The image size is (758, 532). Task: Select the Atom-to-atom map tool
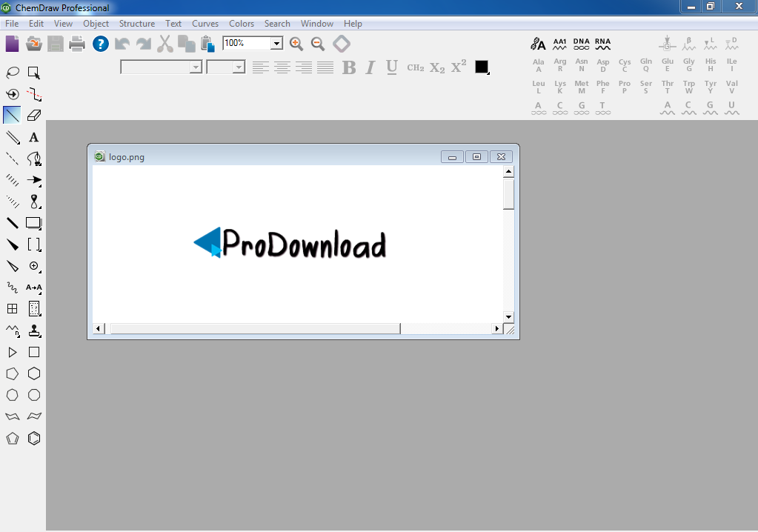point(34,287)
